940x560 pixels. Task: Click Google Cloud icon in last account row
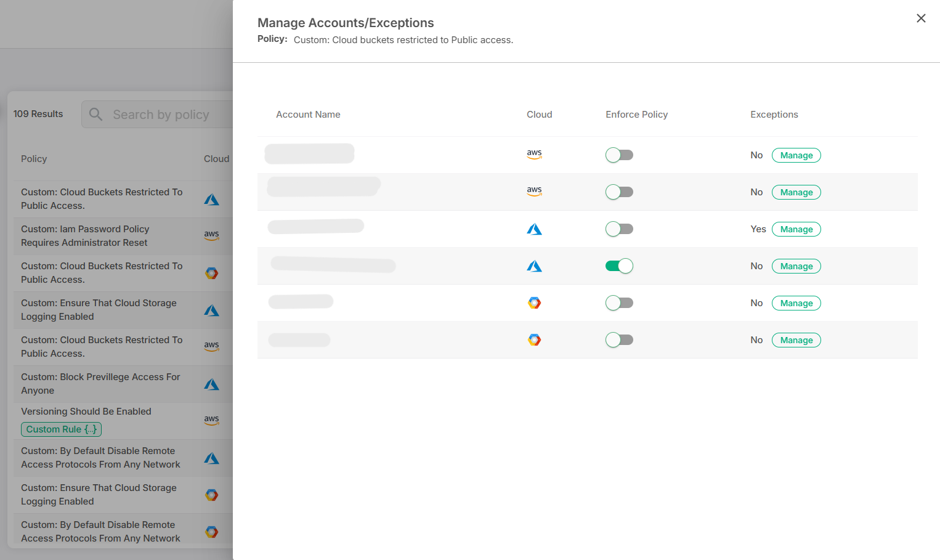534,340
